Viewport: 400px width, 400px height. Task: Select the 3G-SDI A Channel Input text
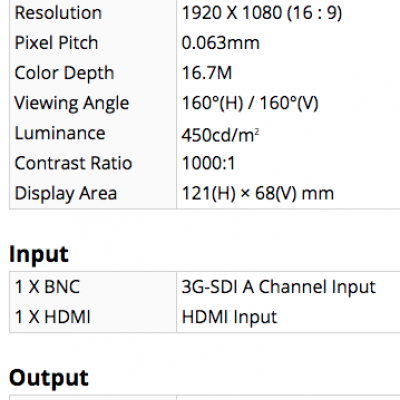click(x=279, y=287)
